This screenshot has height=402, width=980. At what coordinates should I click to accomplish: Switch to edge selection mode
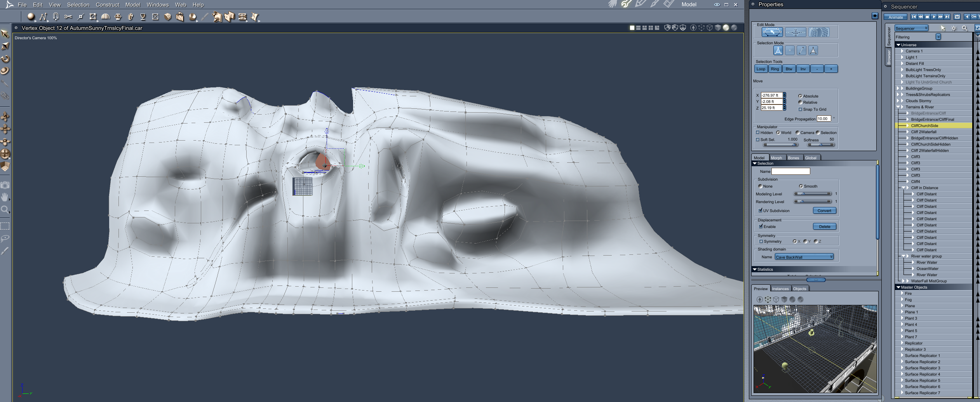tap(801, 50)
